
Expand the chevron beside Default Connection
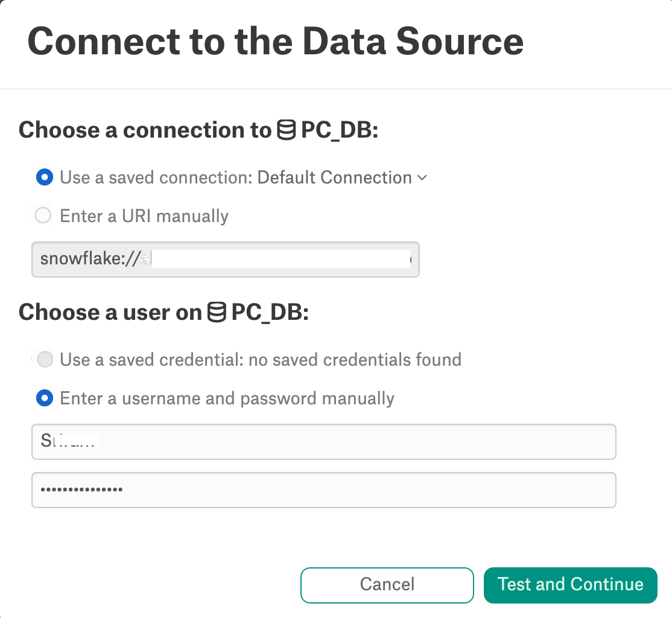[x=422, y=177]
